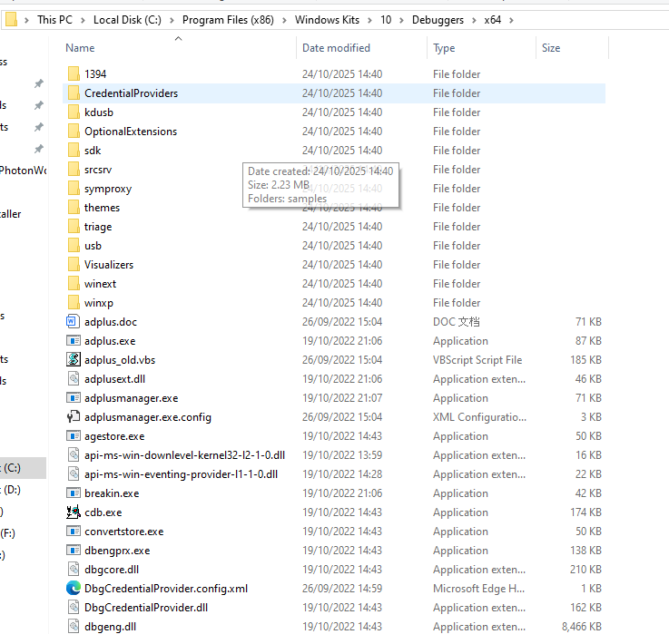The width and height of the screenshot is (669, 644).
Task: Click the srcsrv folder icon
Action: pos(74,170)
